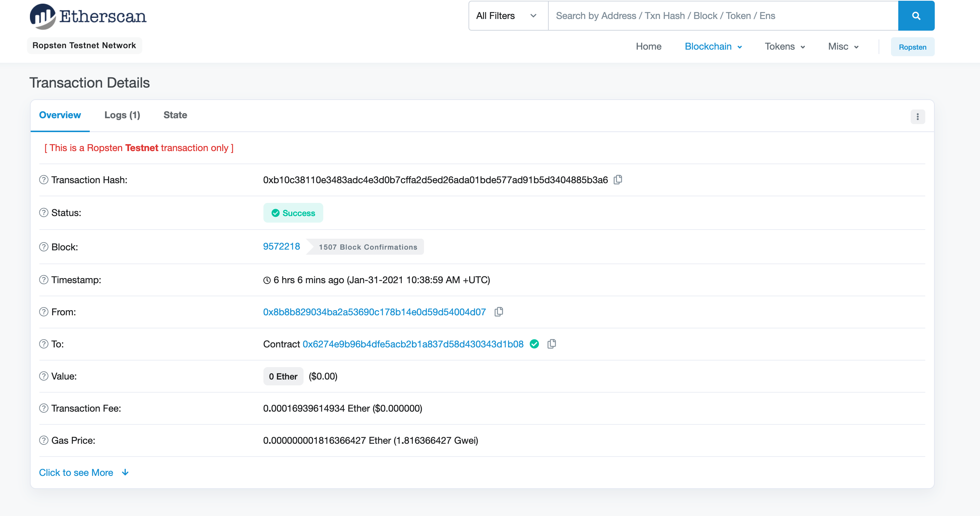980x516 pixels.
Task: Click the help icon beside Status
Action: click(44, 212)
